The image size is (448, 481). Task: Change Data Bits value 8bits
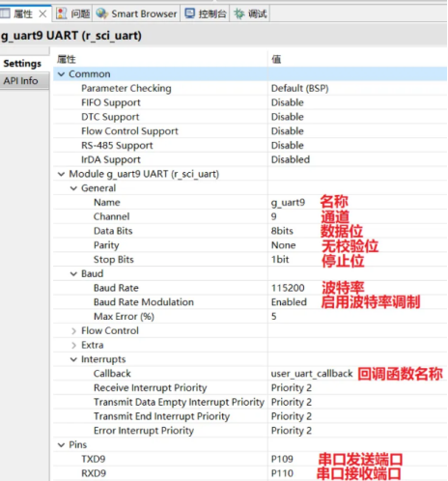coord(282,231)
